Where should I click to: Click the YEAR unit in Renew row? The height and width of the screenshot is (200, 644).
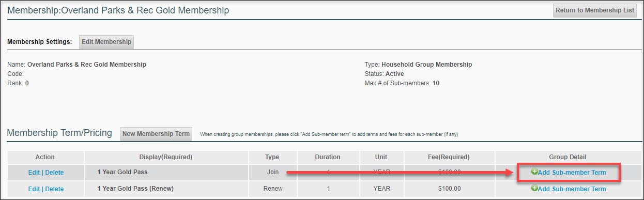point(381,189)
